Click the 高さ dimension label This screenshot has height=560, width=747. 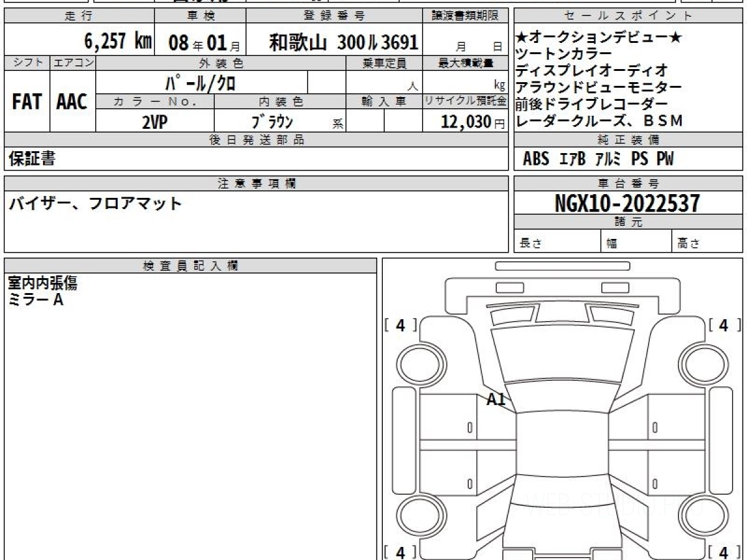[x=689, y=244]
